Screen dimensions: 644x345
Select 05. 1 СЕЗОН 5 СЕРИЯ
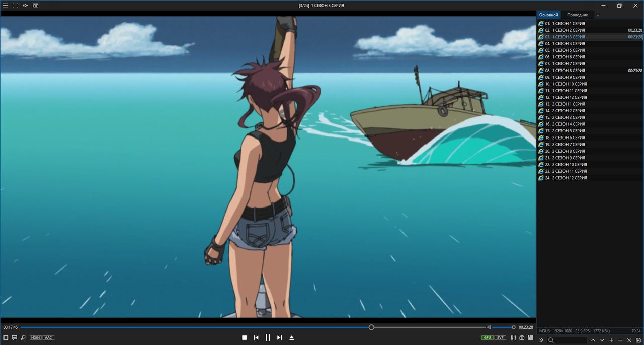[x=590, y=50]
